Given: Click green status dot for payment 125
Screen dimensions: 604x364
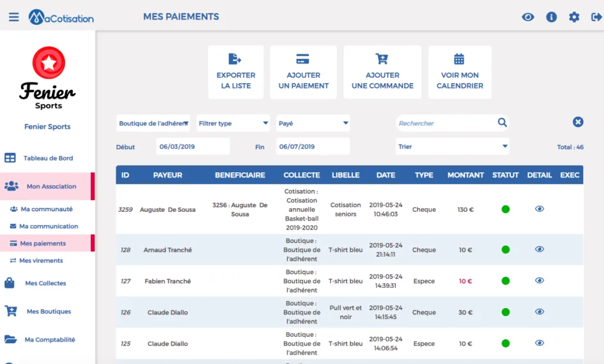Looking at the screenshot, I should pos(505,343).
